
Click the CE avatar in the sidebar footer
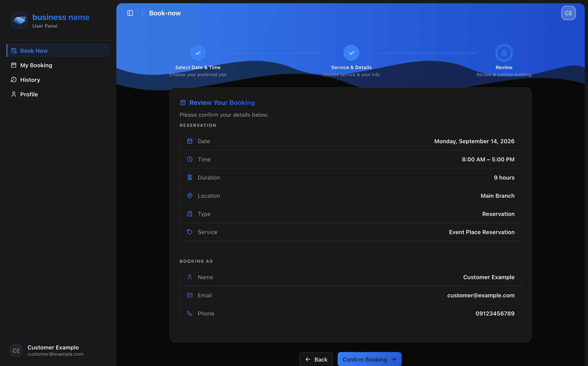coord(16,350)
